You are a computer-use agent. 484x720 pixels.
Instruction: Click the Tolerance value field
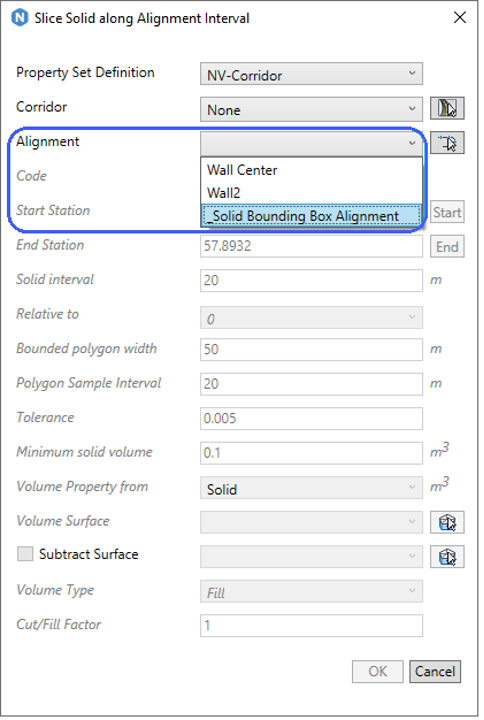311,419
